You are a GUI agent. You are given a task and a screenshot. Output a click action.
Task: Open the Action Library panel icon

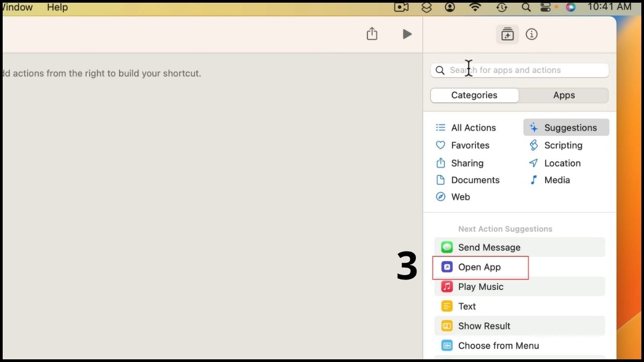(507, 34)
